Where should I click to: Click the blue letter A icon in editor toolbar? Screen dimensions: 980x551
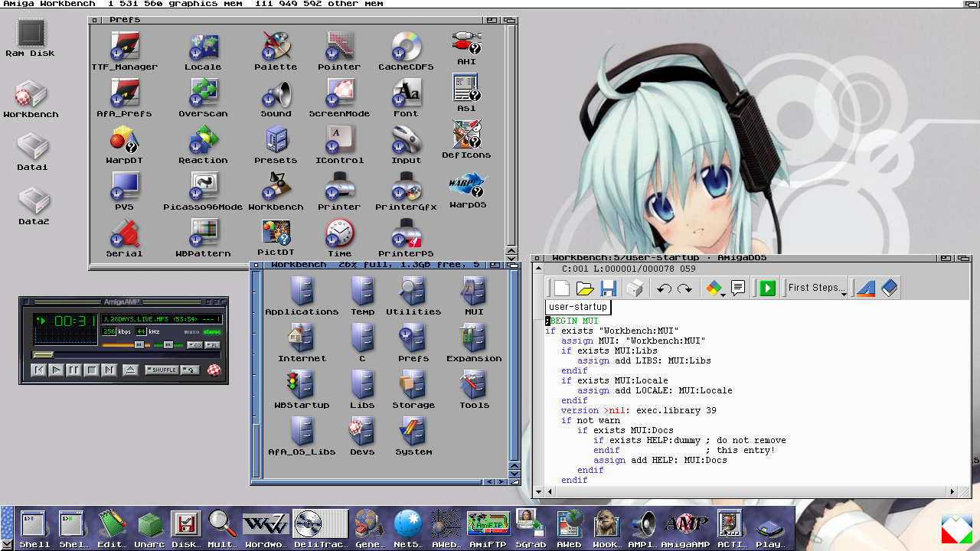(x=866, y=288)
